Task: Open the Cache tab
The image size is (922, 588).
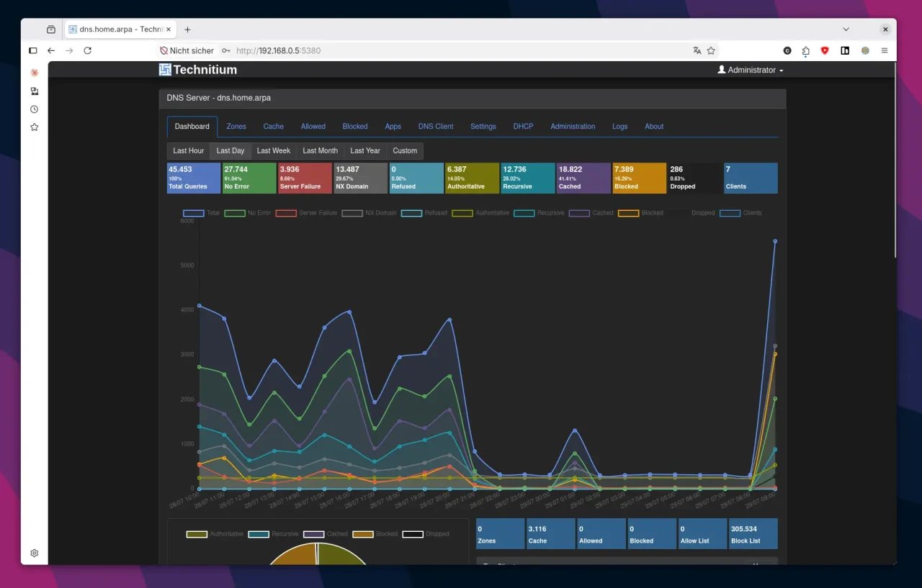Action: pos(273,127)
